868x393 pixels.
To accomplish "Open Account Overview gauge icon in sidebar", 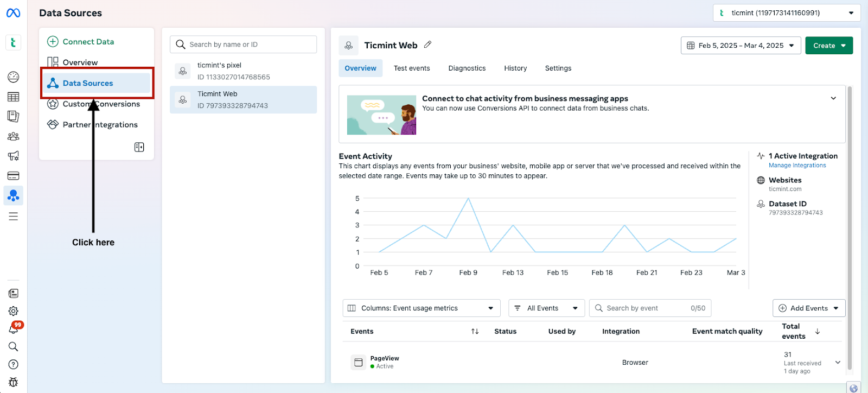I will coord(13,77).
